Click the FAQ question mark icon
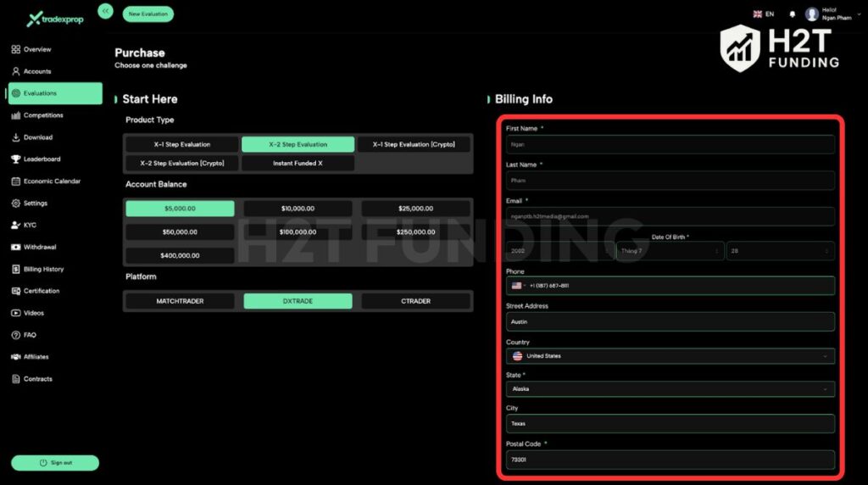Image resolution: width=868 pixels, height=485 pixels. tap(15, 335)
